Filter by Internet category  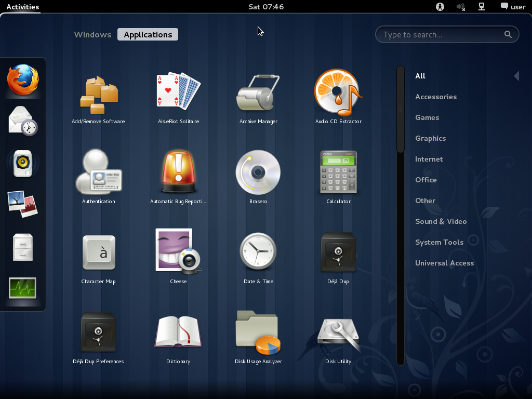pos(429,159)
